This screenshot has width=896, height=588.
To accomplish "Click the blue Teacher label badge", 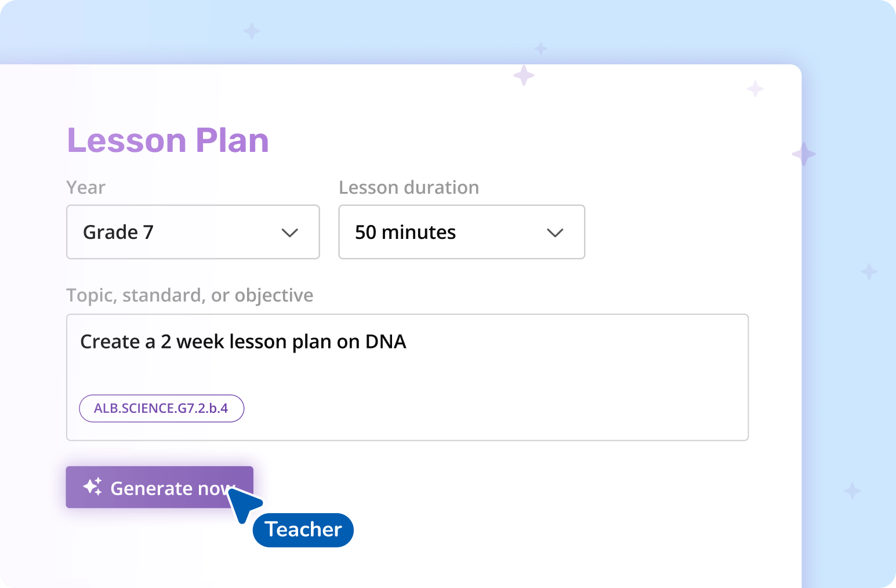I will tap(303, 529).
